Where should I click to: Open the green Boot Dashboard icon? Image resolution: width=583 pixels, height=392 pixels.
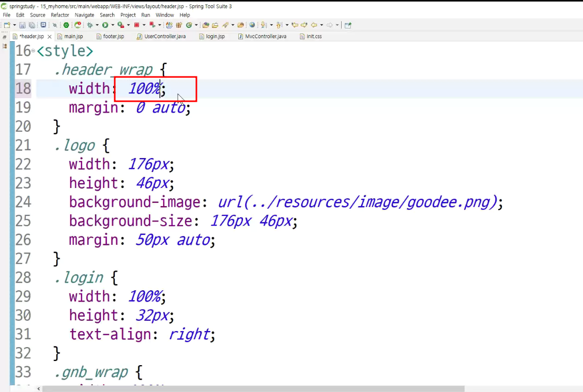[x=66, y=25]
